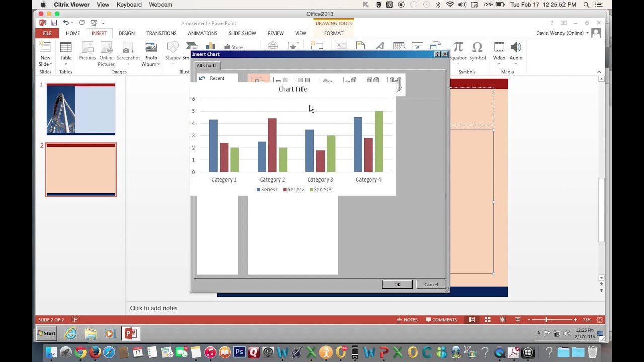Click the zoom slider handle
The width and height of the screenshot is (644, 362).
[x=546, y=320]
